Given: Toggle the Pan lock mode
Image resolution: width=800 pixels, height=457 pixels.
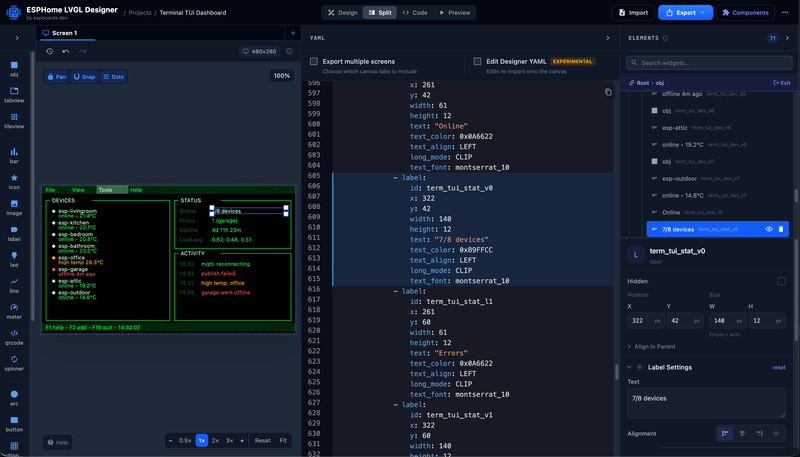Looking at the screenshot, I should 57,77.
